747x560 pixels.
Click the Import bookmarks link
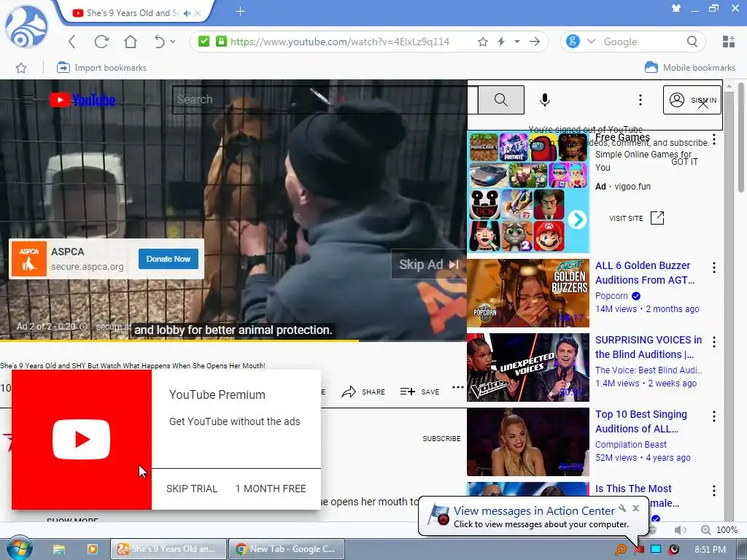(x=101, y=68)
